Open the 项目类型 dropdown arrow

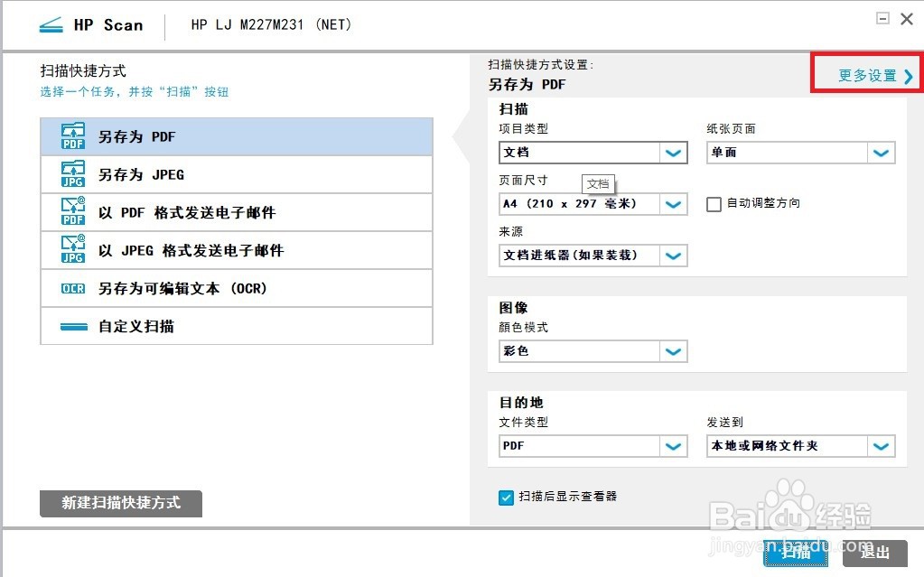[x=673, y=153]
